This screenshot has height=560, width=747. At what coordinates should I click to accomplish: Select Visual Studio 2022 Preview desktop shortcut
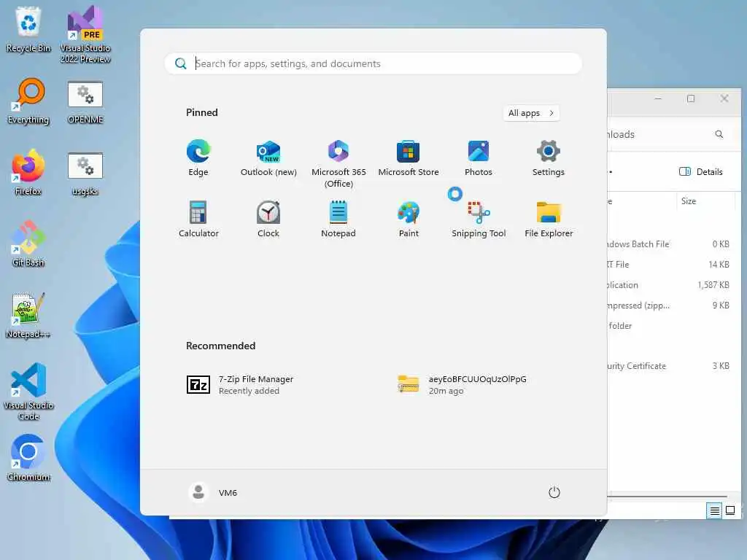(x=85, y=34)
